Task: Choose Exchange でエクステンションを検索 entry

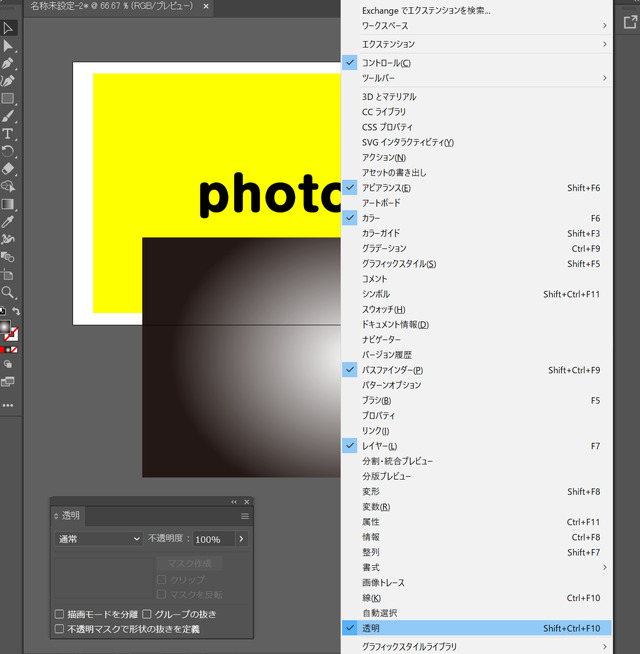Action: coord(476,11)
